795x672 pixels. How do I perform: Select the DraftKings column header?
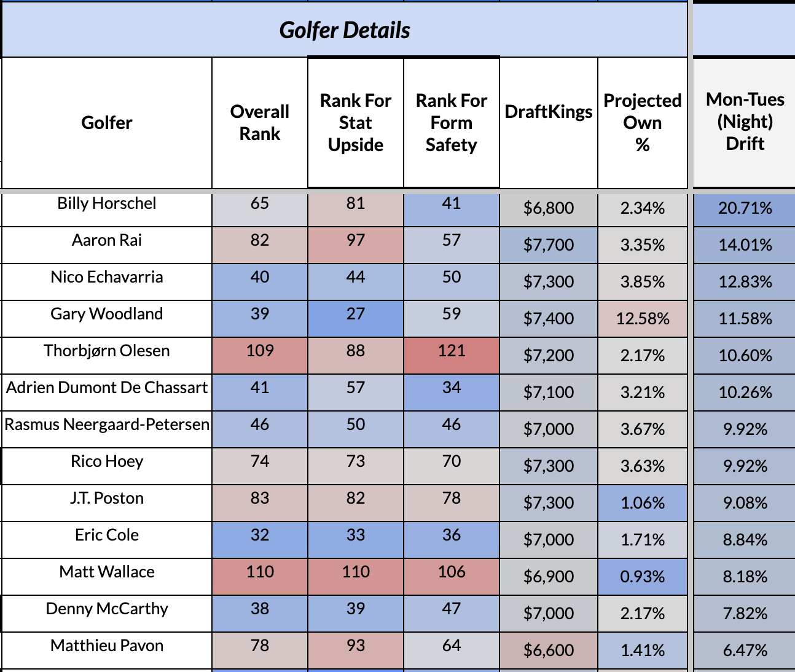pyautogui.click(x=548, y=112)
